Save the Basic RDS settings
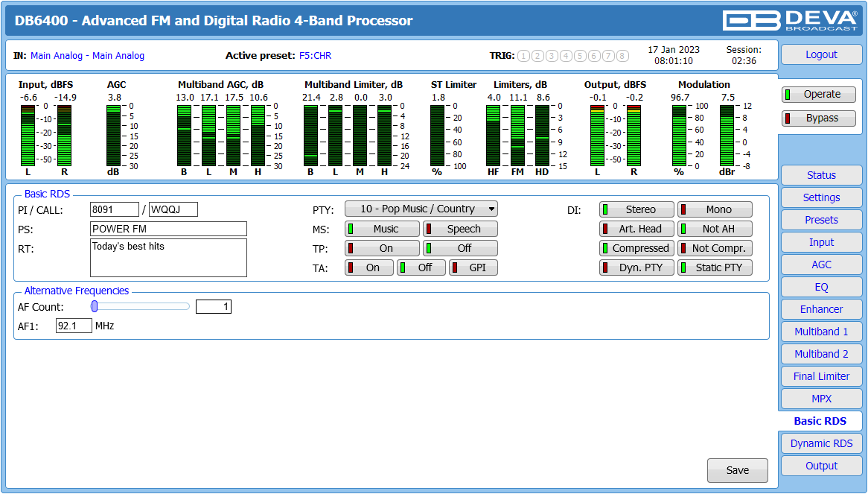 pos(738,470)
